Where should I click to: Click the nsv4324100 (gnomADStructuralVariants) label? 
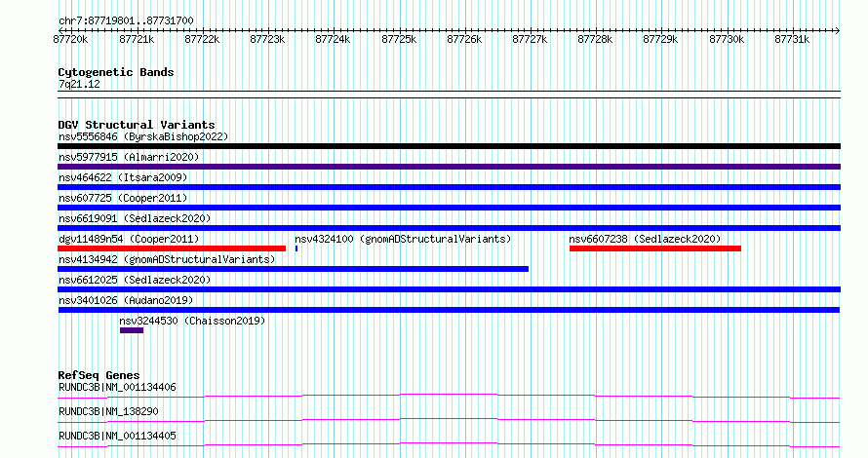coord(403,239)
